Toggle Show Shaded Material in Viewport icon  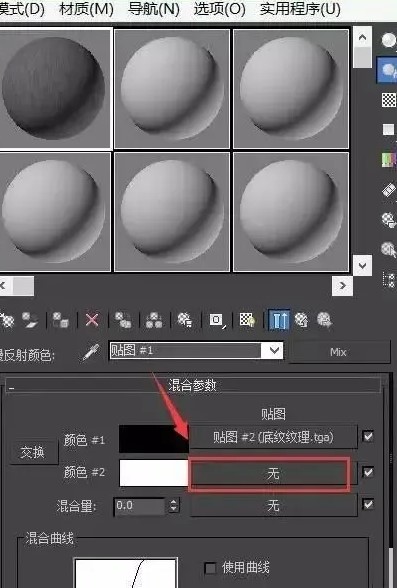click(x=247, y=320)
